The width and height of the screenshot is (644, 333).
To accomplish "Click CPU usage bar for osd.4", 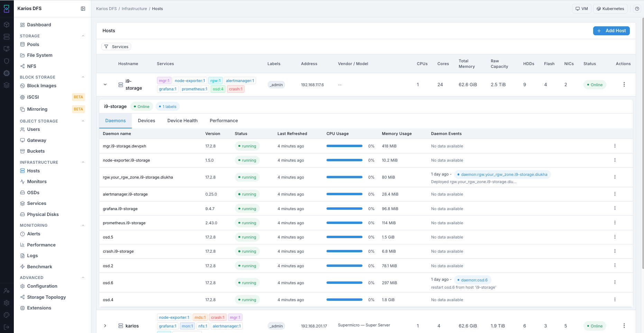I will point(344,300).
